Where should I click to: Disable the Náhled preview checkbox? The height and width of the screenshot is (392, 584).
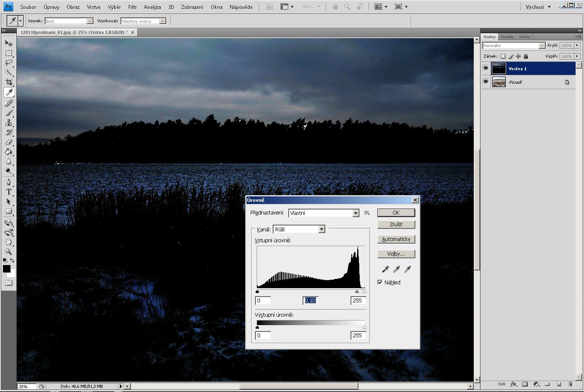coord(380,282)
